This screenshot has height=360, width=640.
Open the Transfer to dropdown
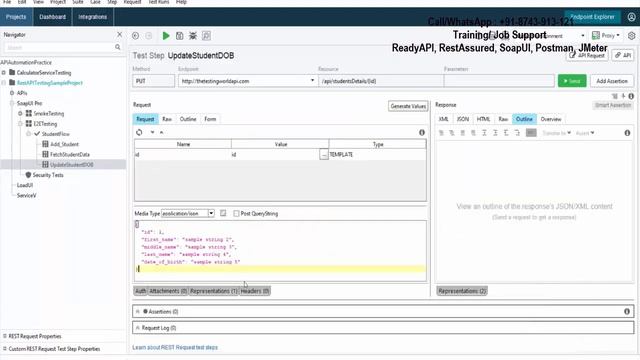click(556, 133)
